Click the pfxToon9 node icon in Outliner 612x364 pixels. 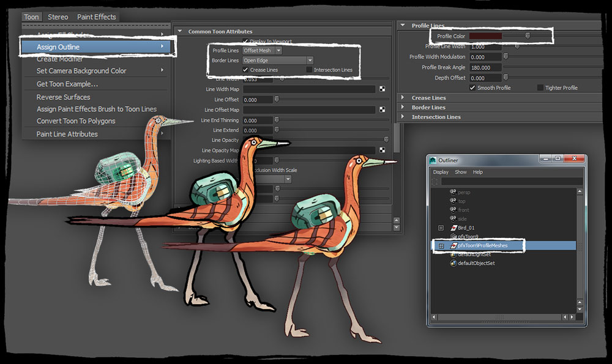[x=453, y=236]
